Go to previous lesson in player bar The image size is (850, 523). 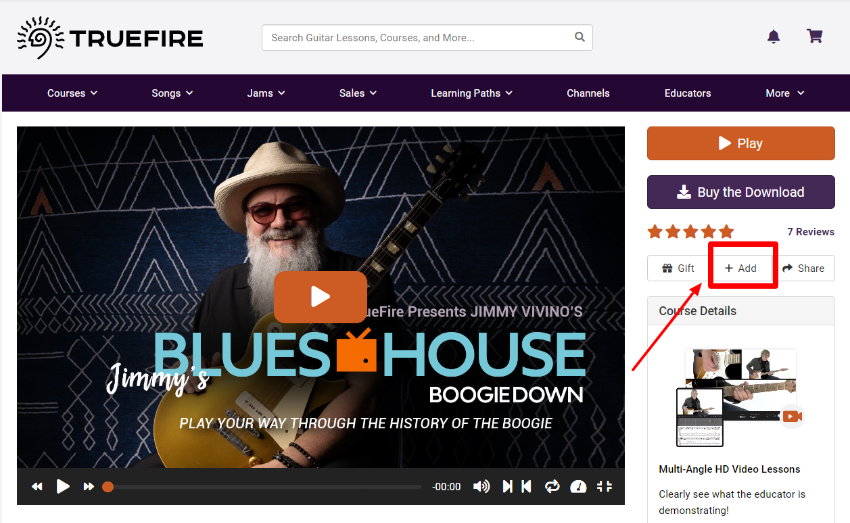coord(526,487)
